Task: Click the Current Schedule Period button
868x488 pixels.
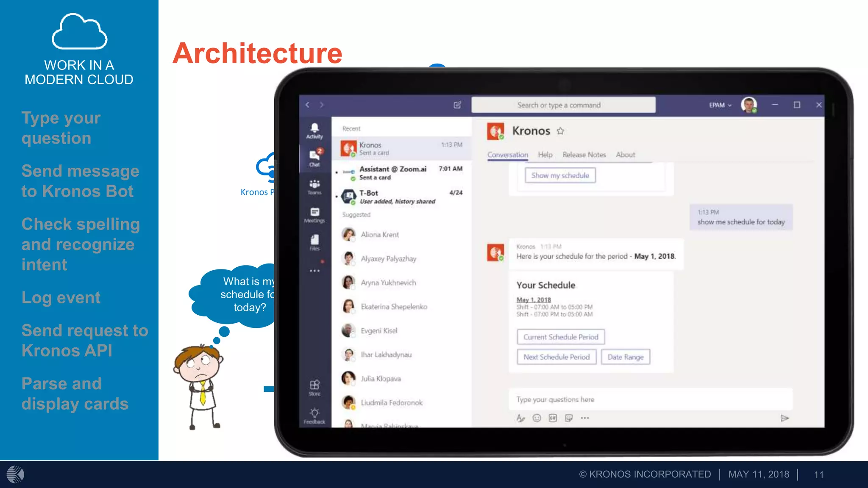Action: click(x=560, y=337)
